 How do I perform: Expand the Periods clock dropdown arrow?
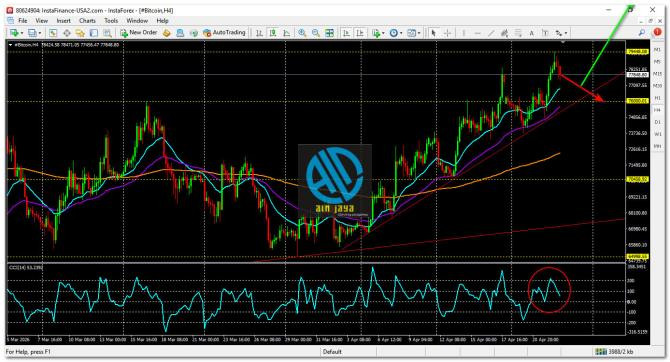click(x=401, y=33)
